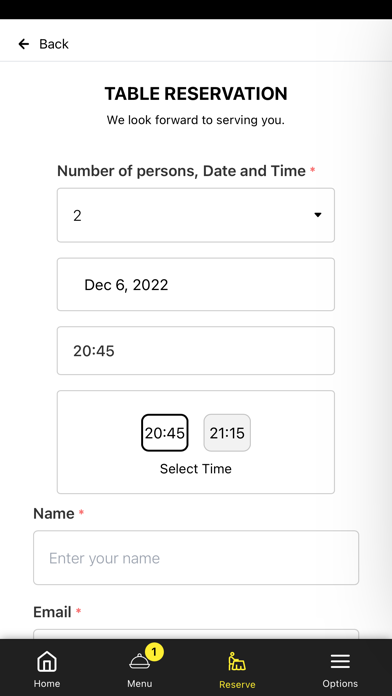Tap the back arrow icon

point(24,44)
